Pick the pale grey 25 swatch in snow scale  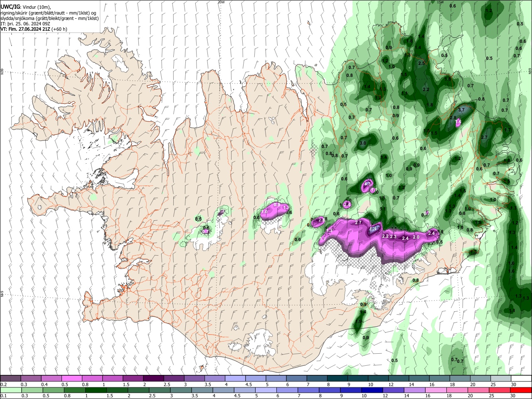[501, 379]
